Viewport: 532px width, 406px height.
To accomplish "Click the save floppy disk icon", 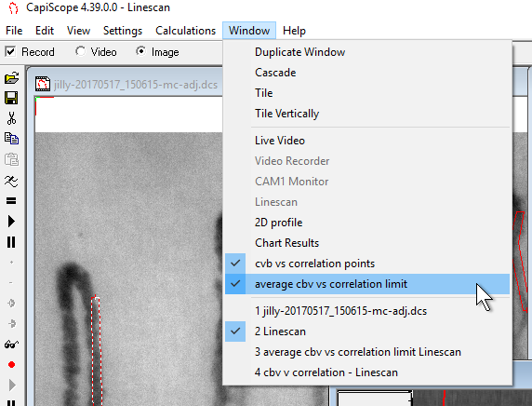I will 11,98.
